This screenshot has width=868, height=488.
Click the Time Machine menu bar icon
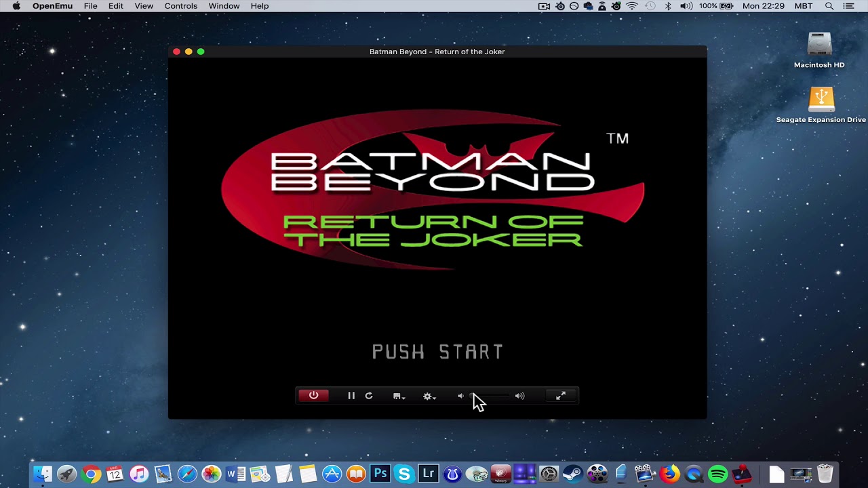pos(650,6)
